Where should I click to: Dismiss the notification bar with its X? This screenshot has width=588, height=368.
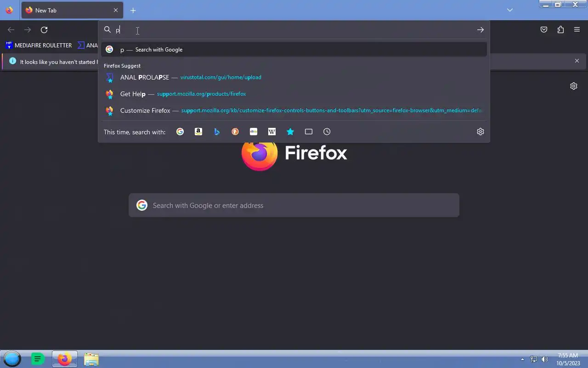[x=577, y=61]
